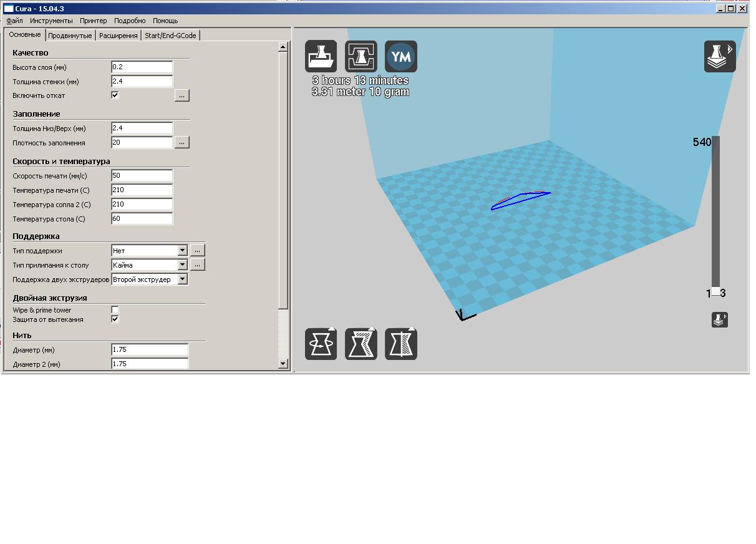Screen dimensions: 756x544
Task: Select the Scale model tool
Action: [361, 344]
